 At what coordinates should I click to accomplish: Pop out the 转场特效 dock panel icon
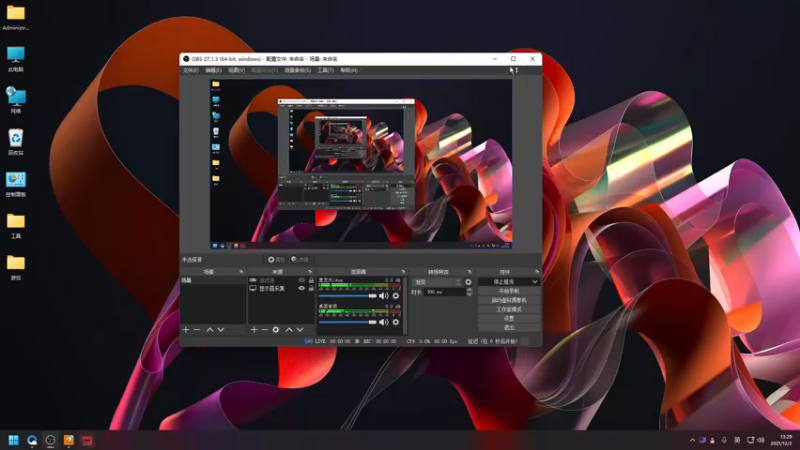pos(469,272)
